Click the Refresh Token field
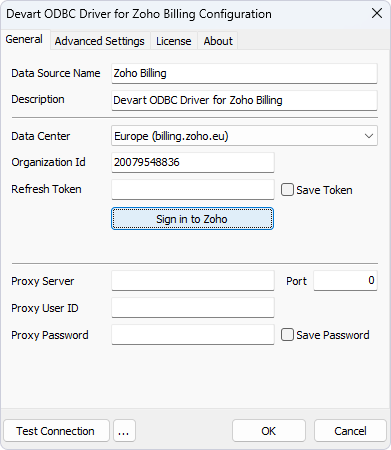 click(193, 189)
